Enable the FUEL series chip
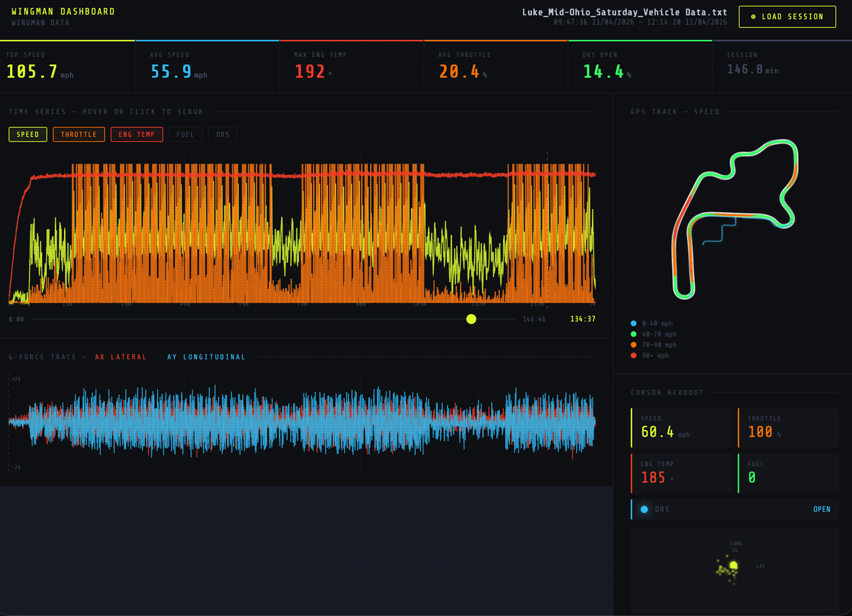This screenshot has width=852, height=616. tap(186, 134)
